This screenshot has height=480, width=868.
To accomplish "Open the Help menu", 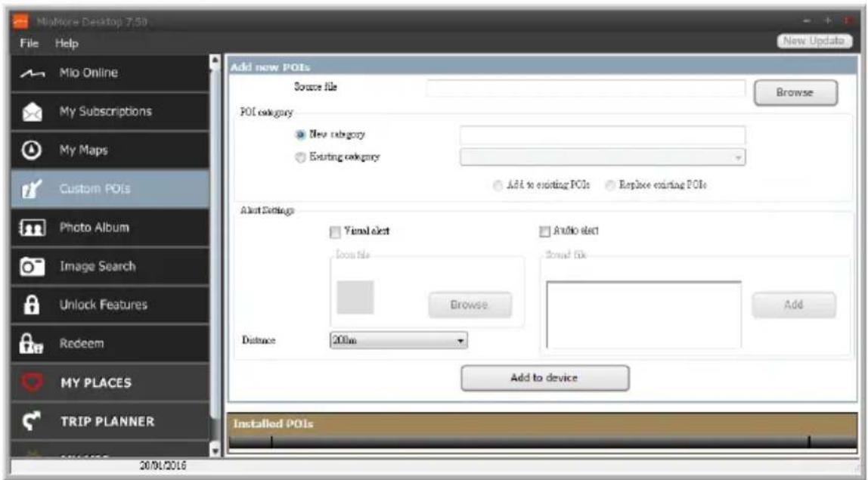I will click(x=67, y=43).
